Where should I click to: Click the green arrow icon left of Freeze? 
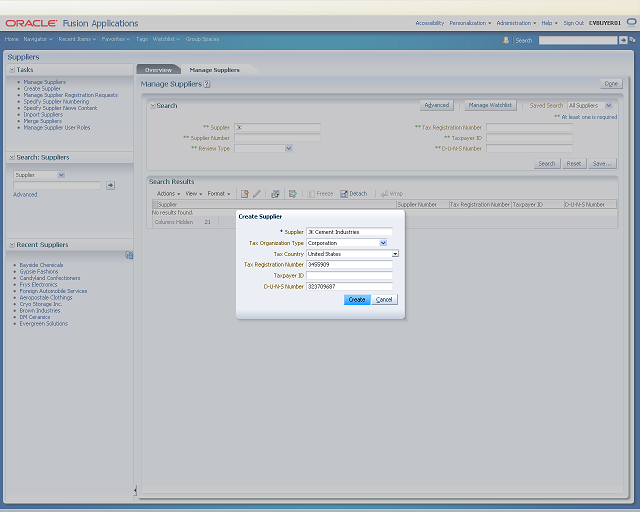(x=293, y=194)
